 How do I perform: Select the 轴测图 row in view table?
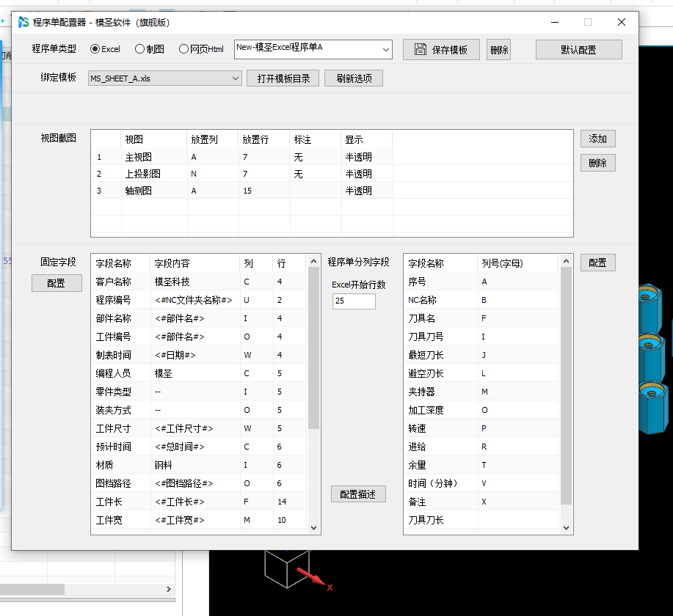point(332,191)
